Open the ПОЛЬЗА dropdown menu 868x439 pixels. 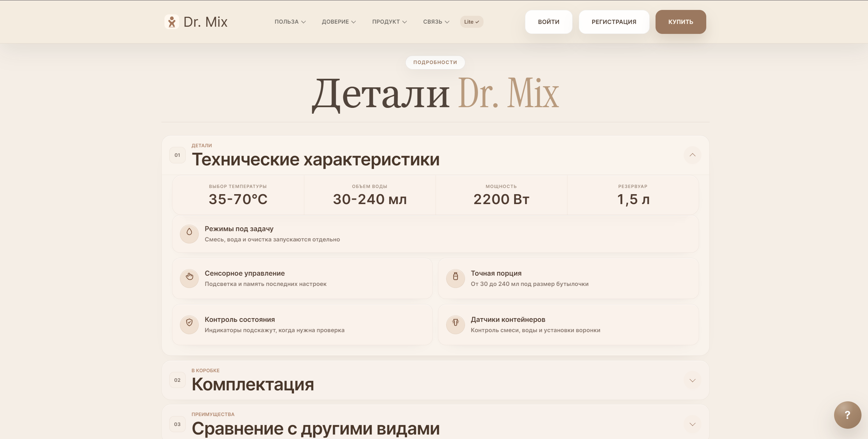point(290,22)
